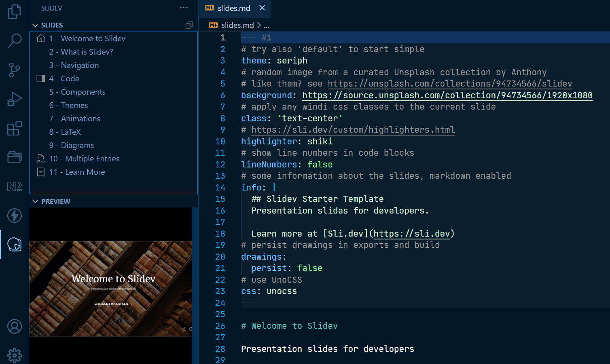The image size is (610, 364).
Task: Close the slides.md editor tab
Action: coord(262,8)
